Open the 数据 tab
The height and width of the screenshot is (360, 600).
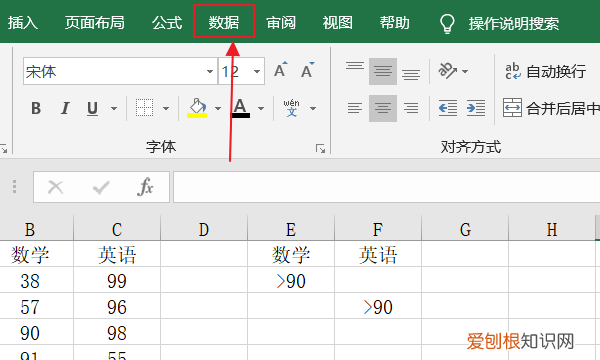(x=224, y=22)
